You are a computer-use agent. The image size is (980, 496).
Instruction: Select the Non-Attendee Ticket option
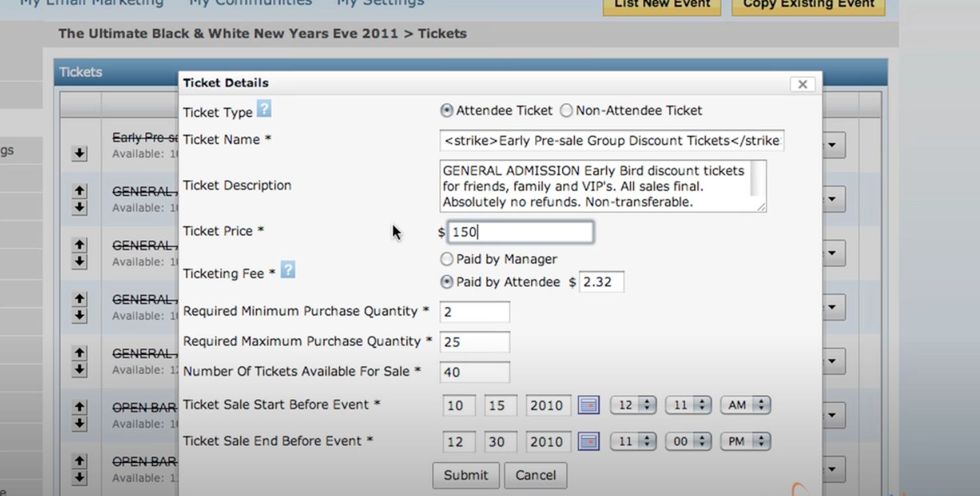(566, 111)
